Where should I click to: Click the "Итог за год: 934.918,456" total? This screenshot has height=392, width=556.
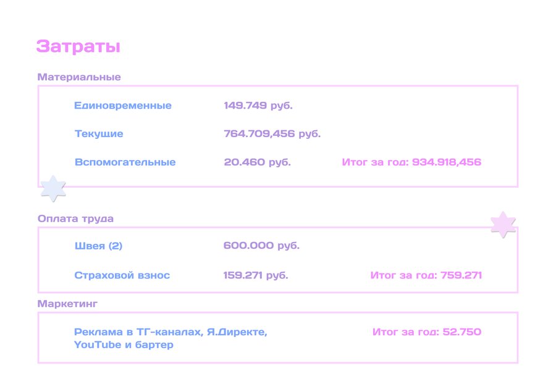(411, 162)
